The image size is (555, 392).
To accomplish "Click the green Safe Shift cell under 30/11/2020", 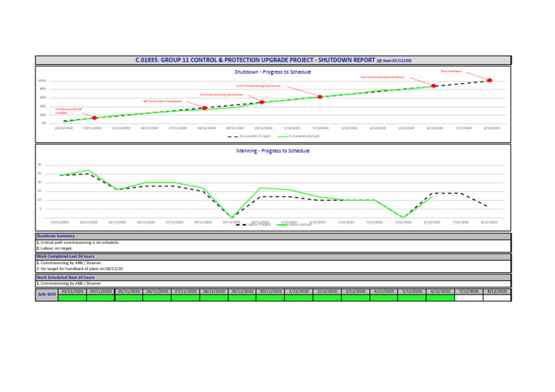I will tap(270, 298).
